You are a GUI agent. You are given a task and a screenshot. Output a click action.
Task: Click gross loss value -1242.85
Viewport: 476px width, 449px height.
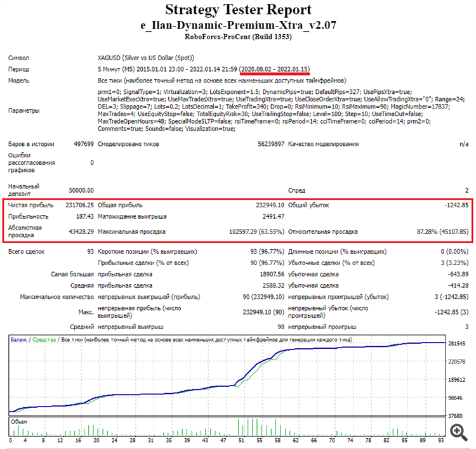click(x=456, y=205)
